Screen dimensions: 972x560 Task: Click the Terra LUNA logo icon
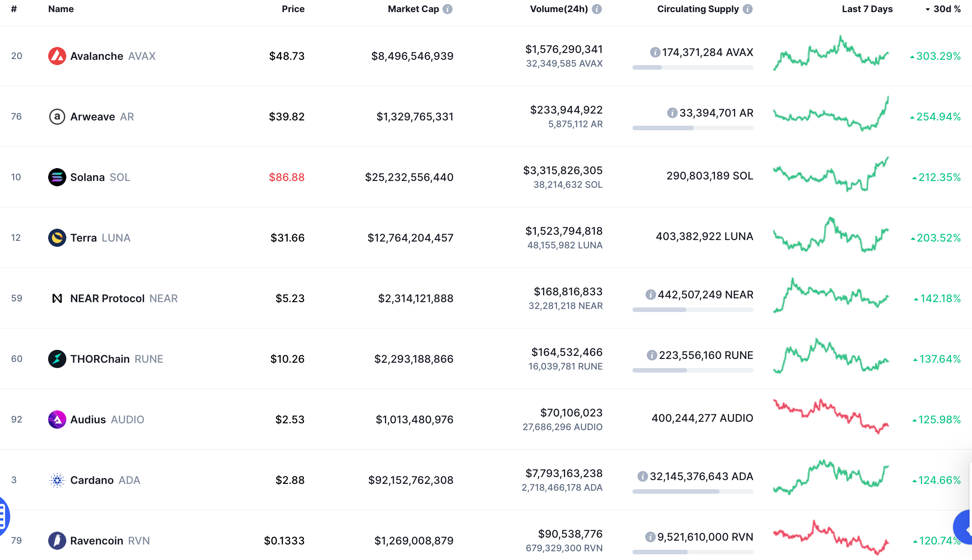(57, 238)
